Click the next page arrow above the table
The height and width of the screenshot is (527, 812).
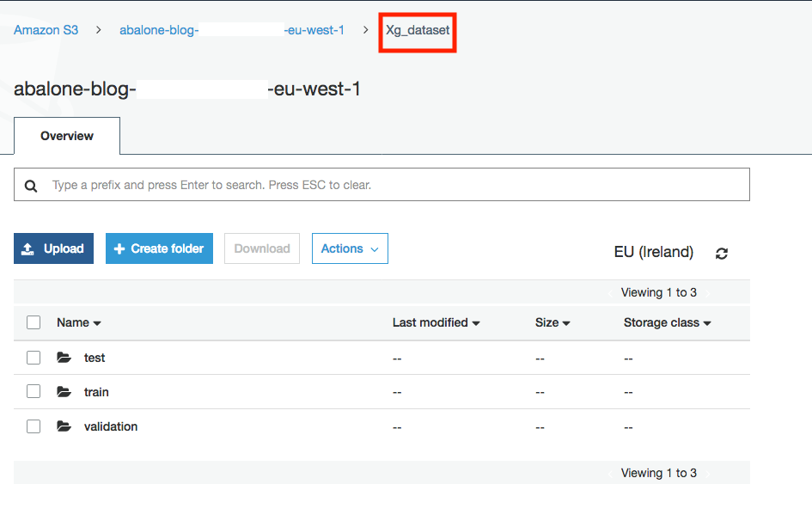707,293
